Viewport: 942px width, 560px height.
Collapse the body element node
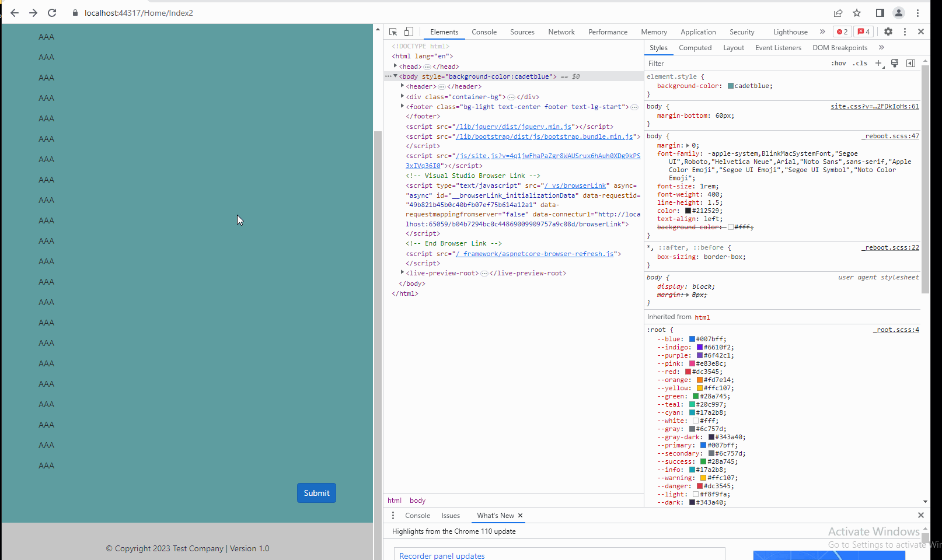395,76
